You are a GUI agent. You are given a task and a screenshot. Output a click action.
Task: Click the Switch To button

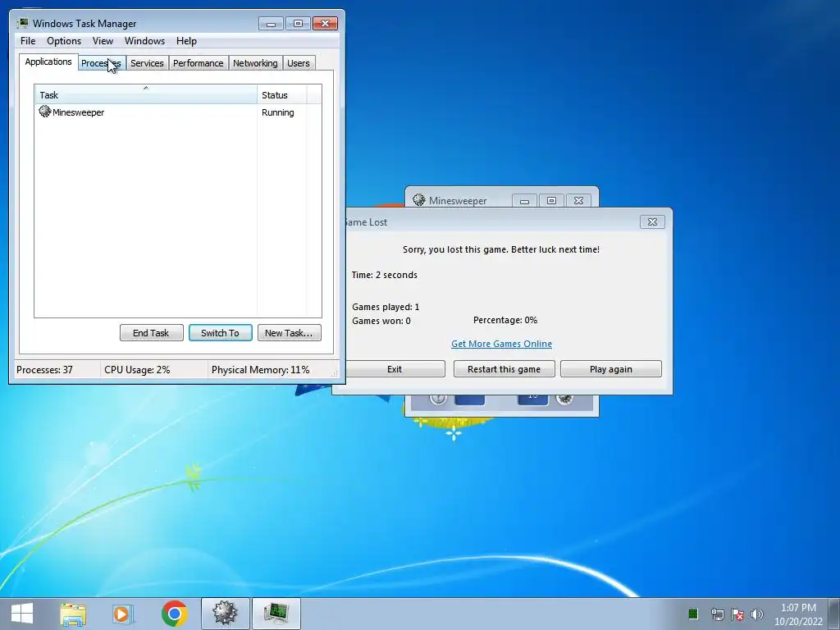pos(220,333)
